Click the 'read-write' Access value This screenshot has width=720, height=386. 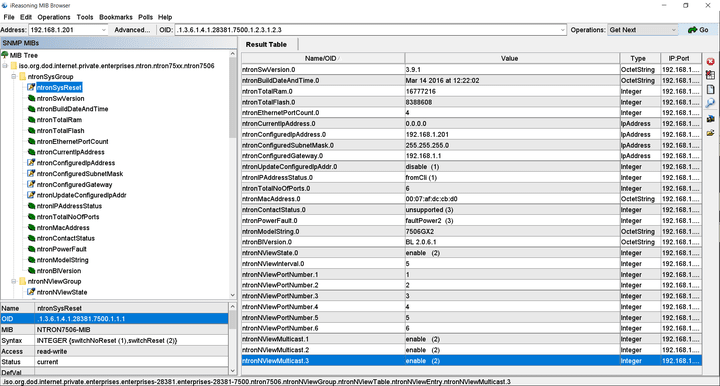point(52,351)
